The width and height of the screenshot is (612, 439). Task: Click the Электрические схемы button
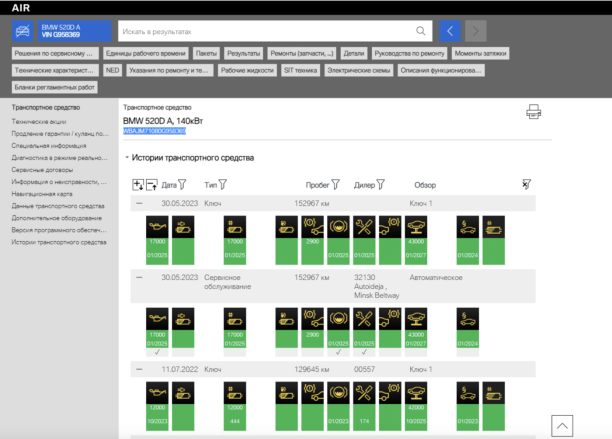(359, 70)
